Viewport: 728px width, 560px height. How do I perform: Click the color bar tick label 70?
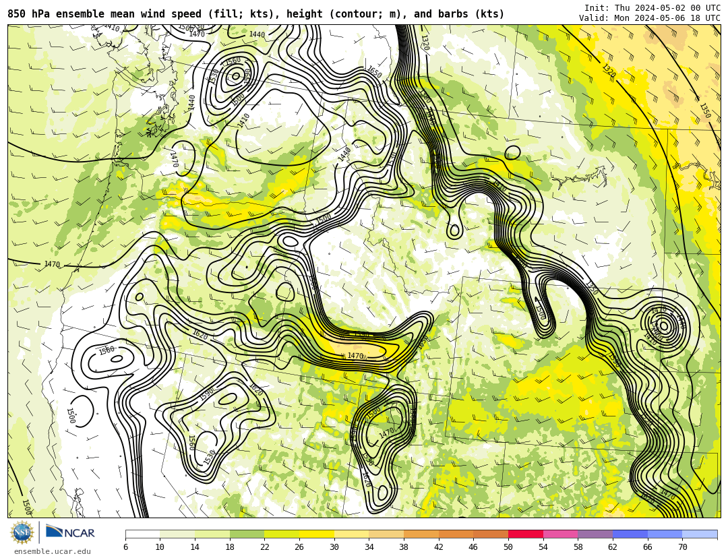coord(682,547)
